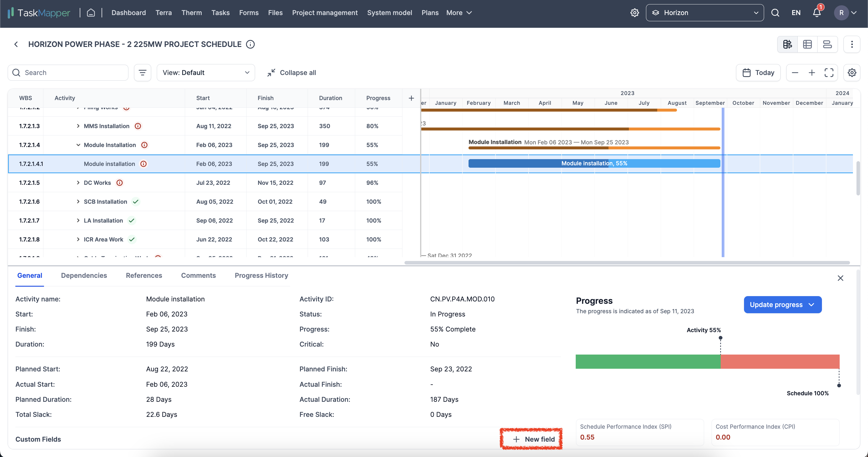Click the New field button
868x457 pixels.
tap(532, 439)
